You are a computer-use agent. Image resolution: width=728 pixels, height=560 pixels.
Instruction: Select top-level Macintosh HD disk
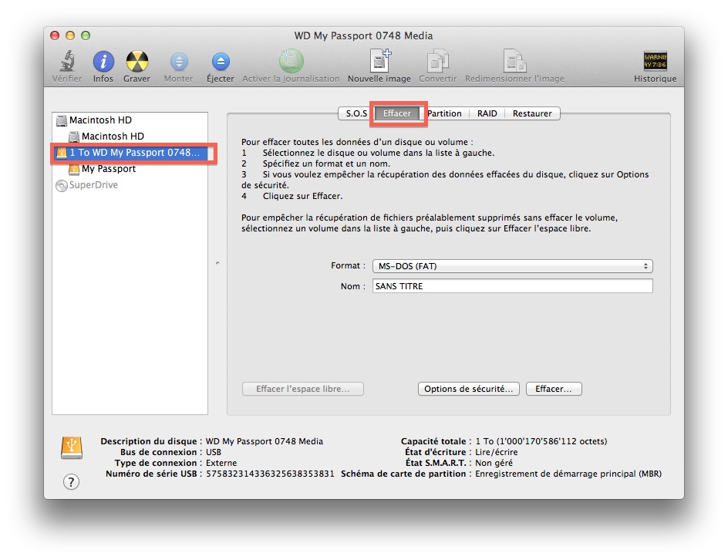coord(100,120)
